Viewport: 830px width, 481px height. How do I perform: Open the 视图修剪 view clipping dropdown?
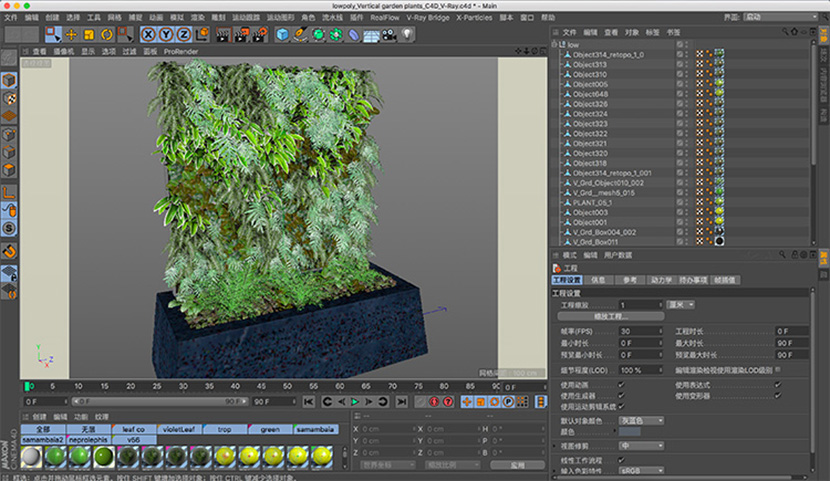(x=642, y=446)
